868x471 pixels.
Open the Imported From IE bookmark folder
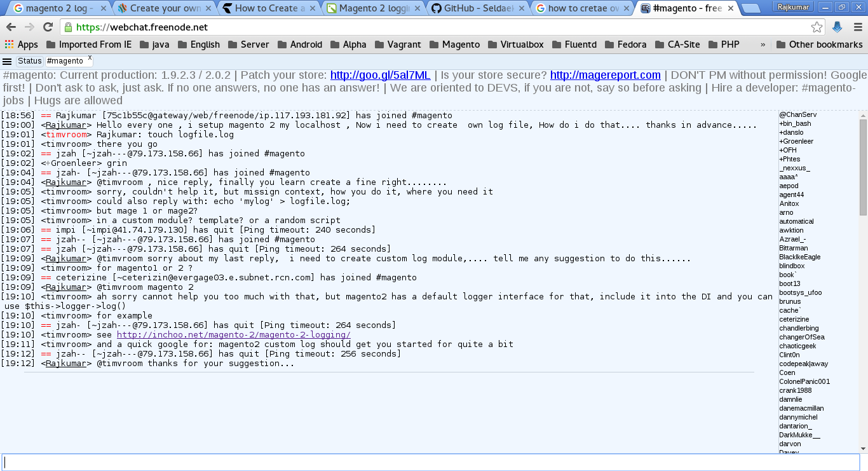(89, 44)
